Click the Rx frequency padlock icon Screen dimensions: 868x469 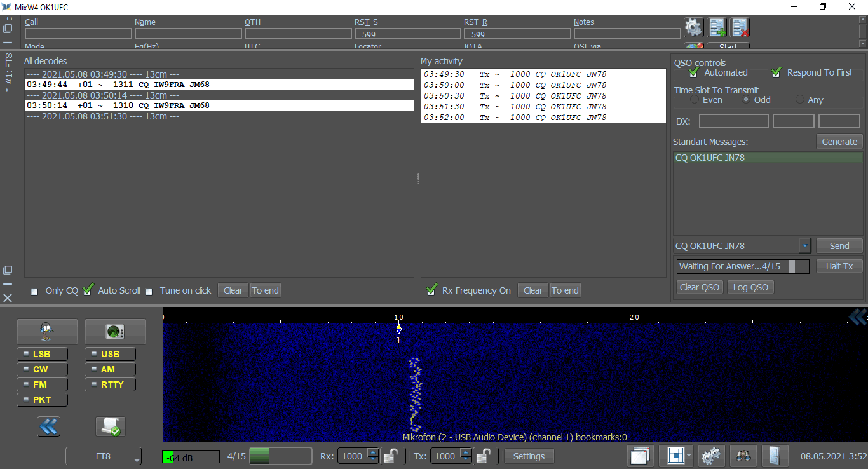[x=393, y=456]
